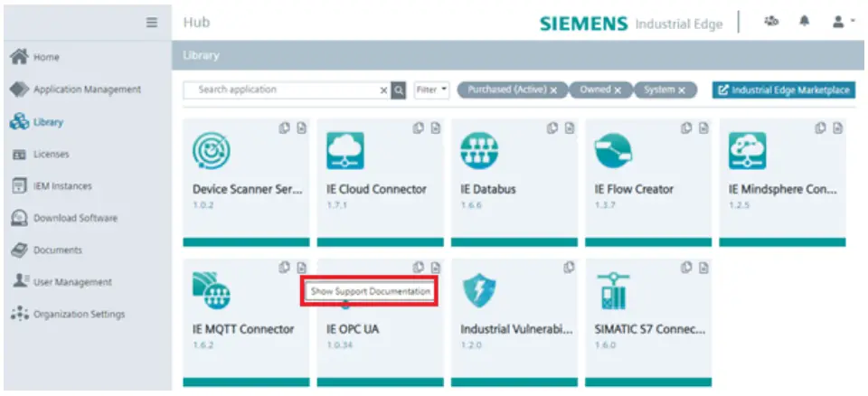This screenshot has height=396, width=868.
Task: Open the IE Cloud Connector app icon
Action: click(344, 151)
